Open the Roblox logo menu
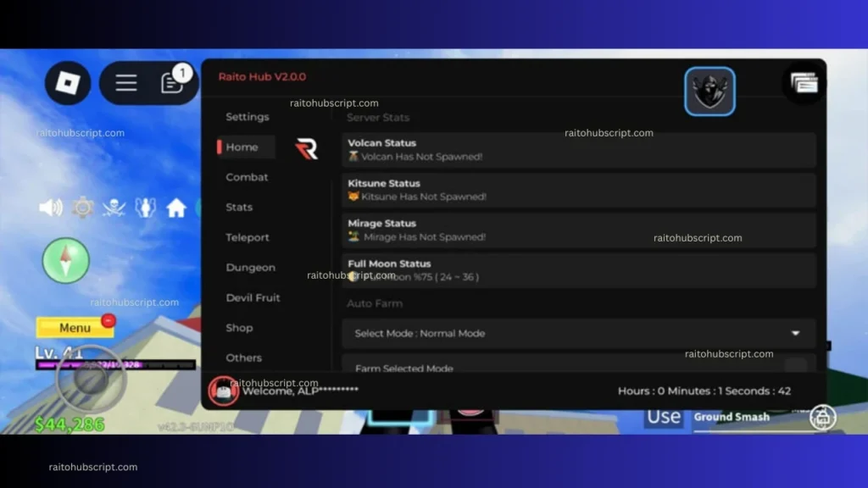Screen dimensions: 868x488 click(68, 83)
